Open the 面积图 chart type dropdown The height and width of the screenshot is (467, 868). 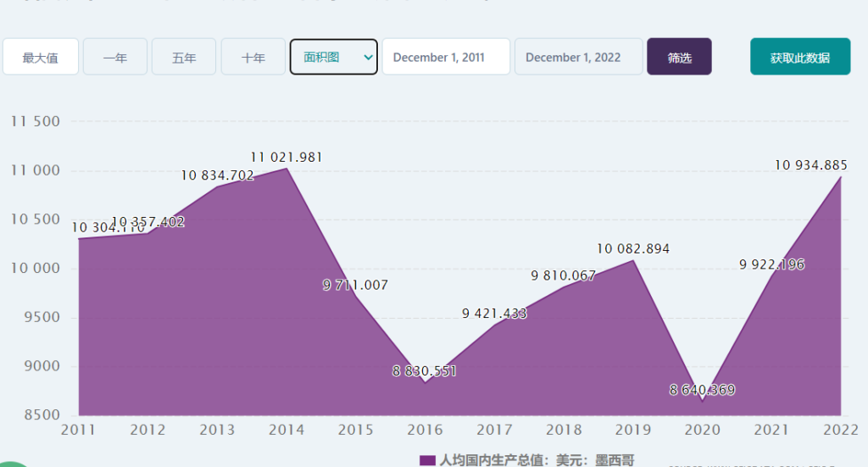334,57
